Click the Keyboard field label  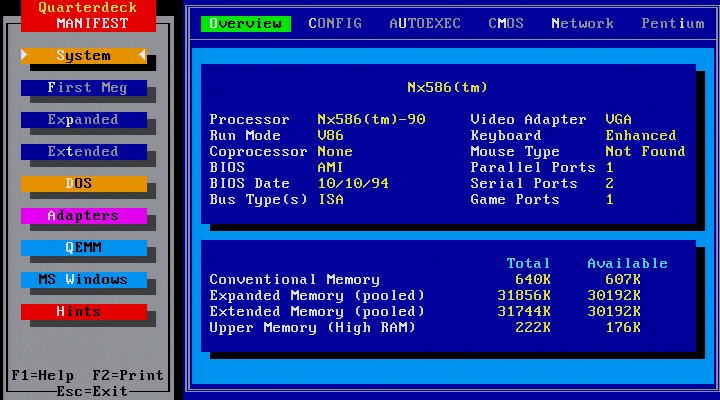click(506, 135)
